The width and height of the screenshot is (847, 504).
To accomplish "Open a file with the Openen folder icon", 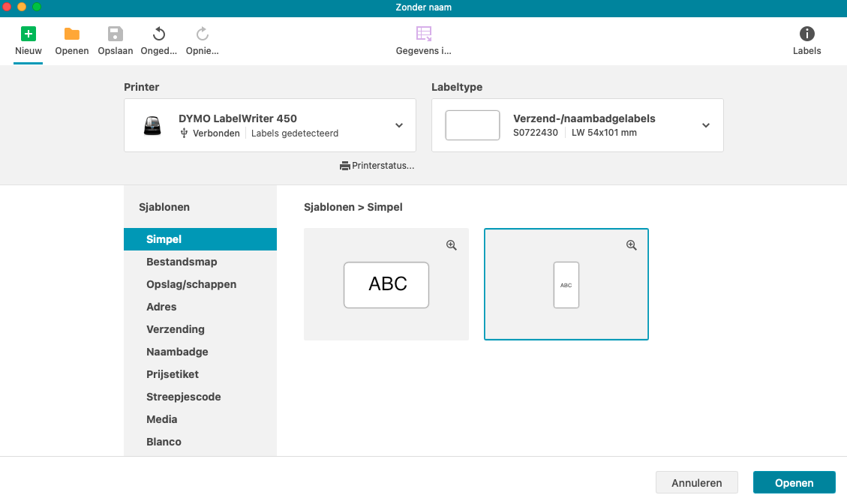I will tap(72, 34).
